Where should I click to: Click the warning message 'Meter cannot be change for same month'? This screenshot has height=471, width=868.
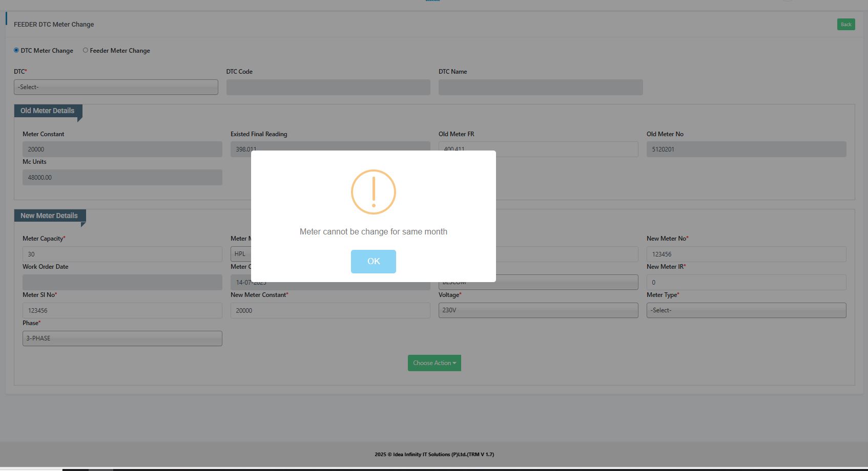coord(374,231)
